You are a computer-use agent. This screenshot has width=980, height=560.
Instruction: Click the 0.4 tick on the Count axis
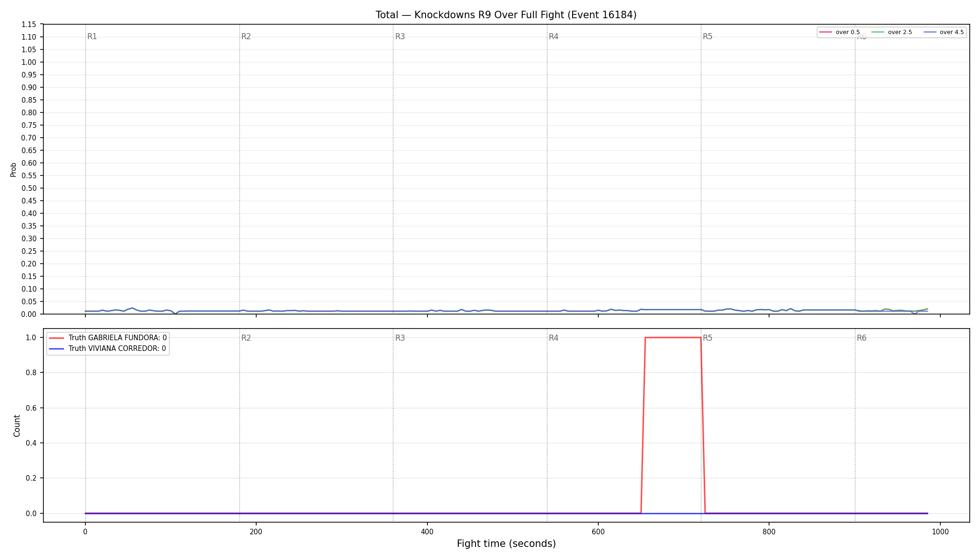click(31, 443)
